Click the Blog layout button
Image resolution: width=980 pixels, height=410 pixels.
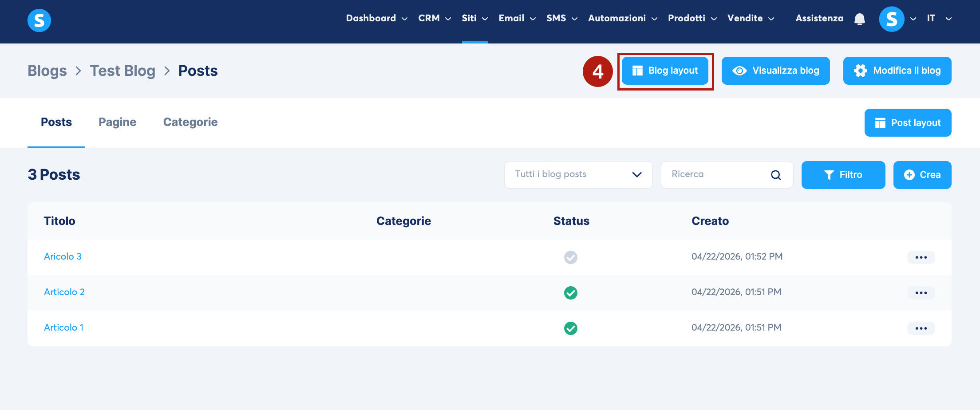665,71
